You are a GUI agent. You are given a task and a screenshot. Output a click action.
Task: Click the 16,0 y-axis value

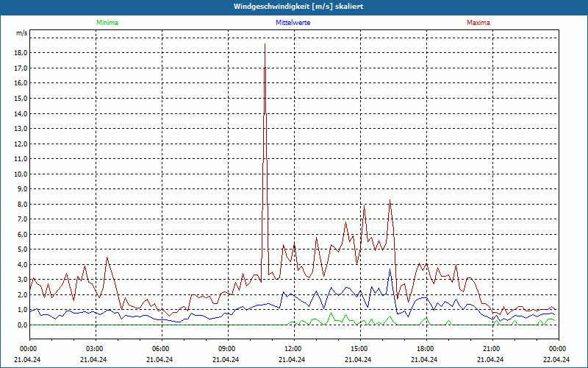click(21, 83)
